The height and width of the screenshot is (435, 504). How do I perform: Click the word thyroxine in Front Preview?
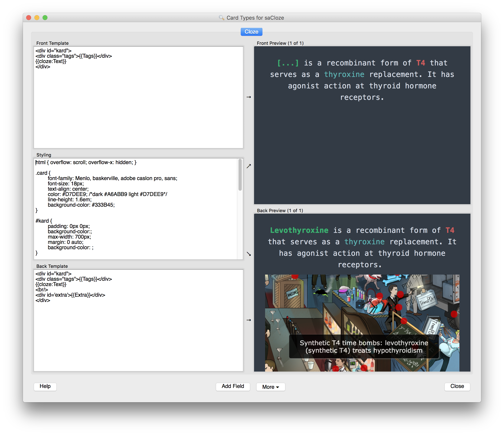click(x=344, y=74)
